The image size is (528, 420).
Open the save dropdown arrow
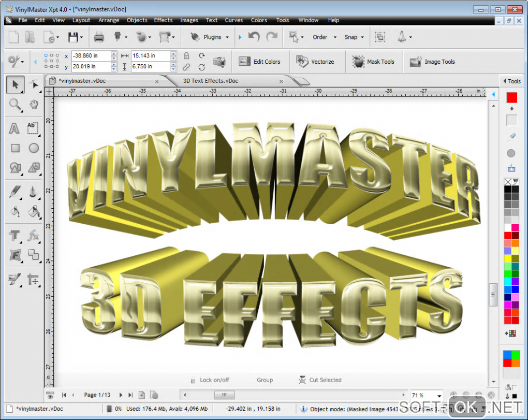(81, 37)
